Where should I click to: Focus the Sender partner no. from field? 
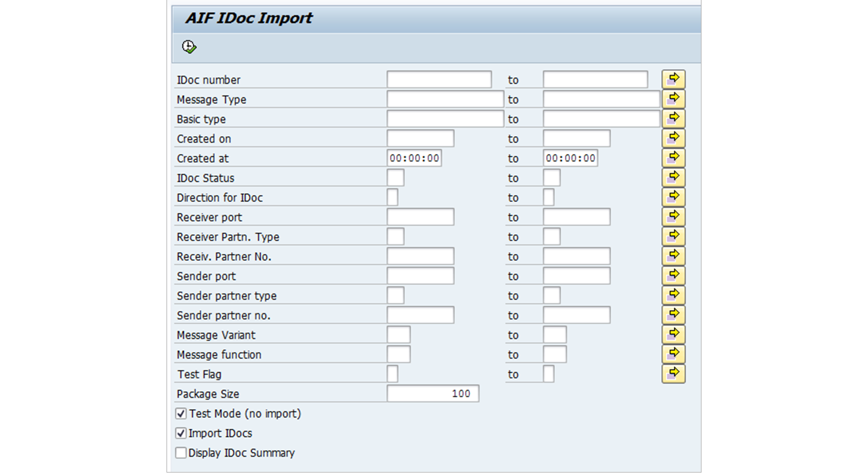click(420, 315)
